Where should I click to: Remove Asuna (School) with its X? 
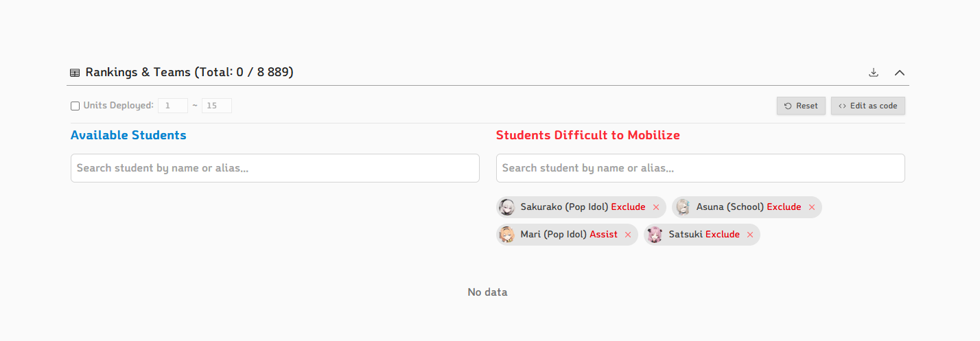tap(812, 207)
